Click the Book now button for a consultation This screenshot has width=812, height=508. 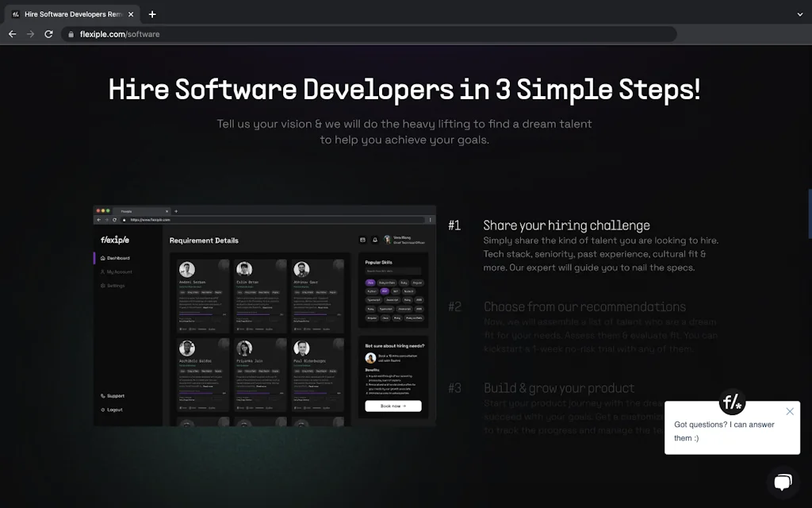click(x=393, y=406)
